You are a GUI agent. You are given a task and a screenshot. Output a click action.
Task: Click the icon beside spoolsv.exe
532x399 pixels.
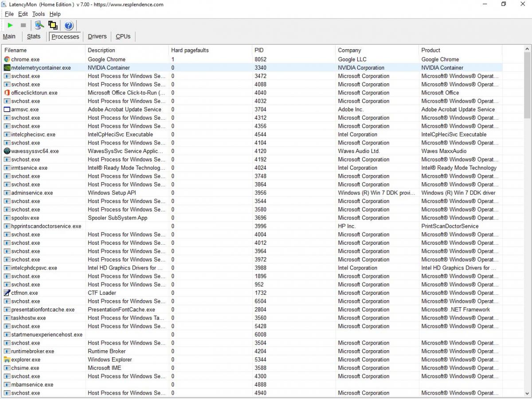(7, 218)
